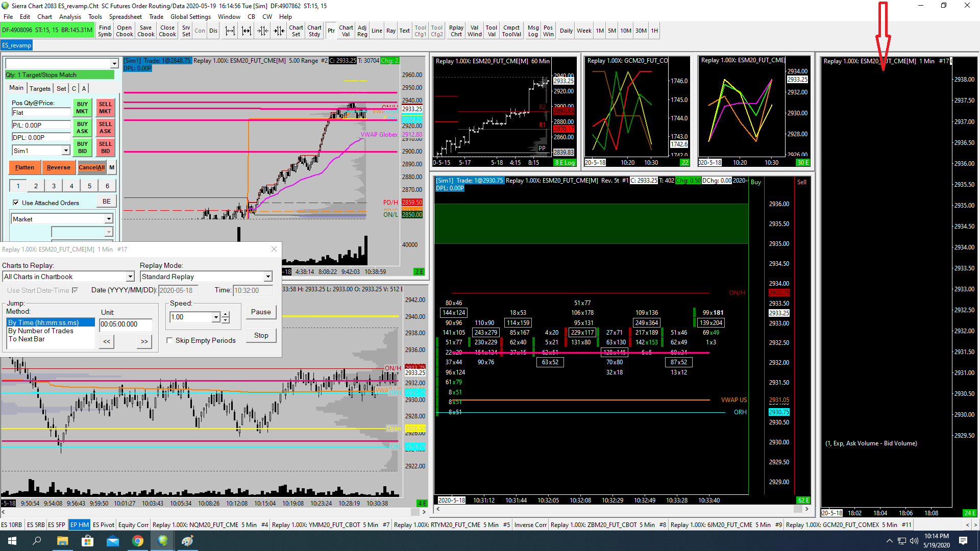Open Windows File Explorer taskbar icon

pyautogui.click(x=62, y=541)
